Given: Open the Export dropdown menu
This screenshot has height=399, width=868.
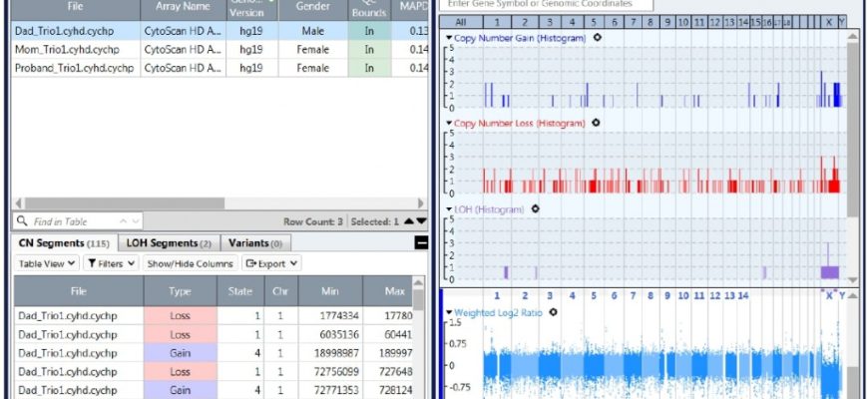Looking at the screenshot, I should (x=271, y=263).
